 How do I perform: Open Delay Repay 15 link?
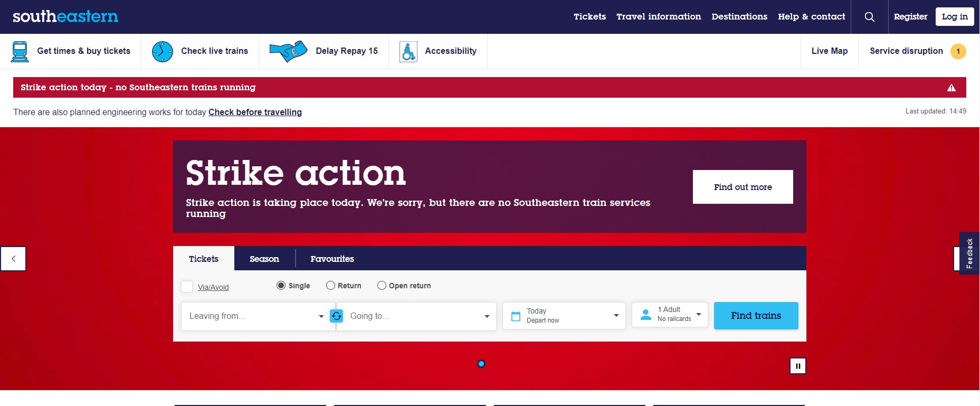click(x=347, y=51)
